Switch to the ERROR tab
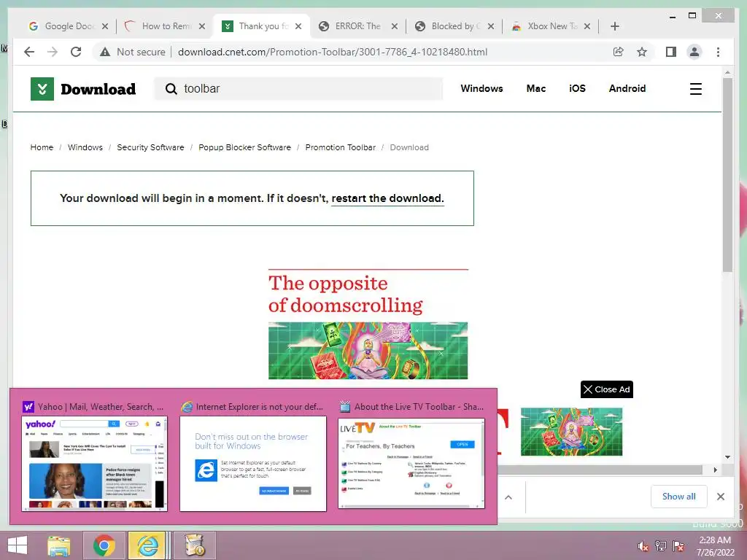The height and width of the screenshot is (560, 747). pyautogui.click(x=358, y=26)
